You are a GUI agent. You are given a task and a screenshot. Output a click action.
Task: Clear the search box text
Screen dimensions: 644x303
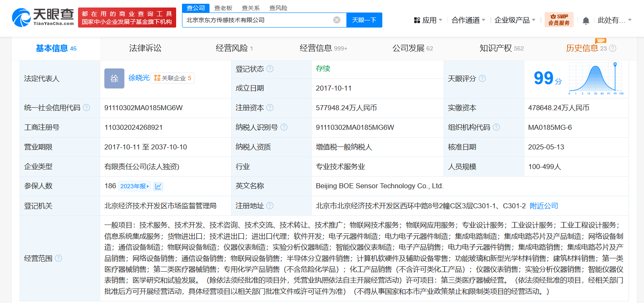click(337, 20)
